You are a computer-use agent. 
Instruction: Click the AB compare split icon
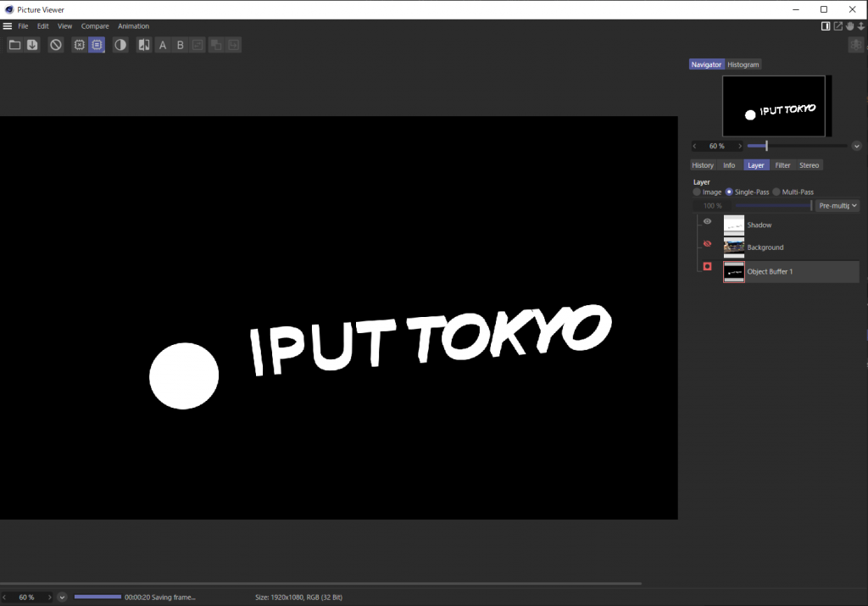(144, 45)
